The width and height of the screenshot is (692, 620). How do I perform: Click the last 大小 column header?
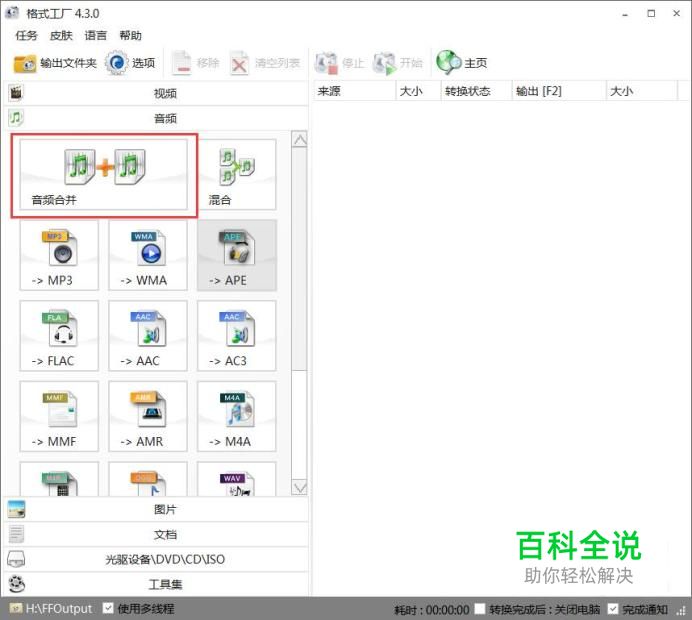point(641,91)
